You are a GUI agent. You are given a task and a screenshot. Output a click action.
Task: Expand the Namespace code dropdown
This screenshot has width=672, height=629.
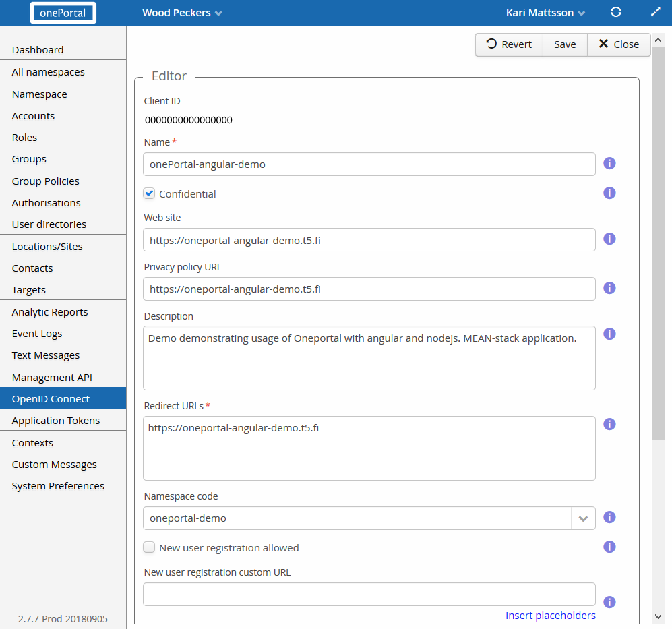[583, 518]
